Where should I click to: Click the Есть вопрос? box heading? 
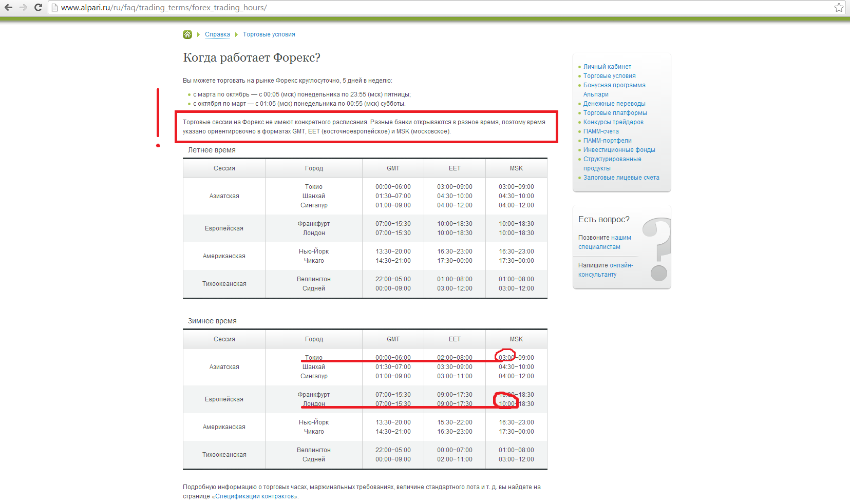point(604,220)
